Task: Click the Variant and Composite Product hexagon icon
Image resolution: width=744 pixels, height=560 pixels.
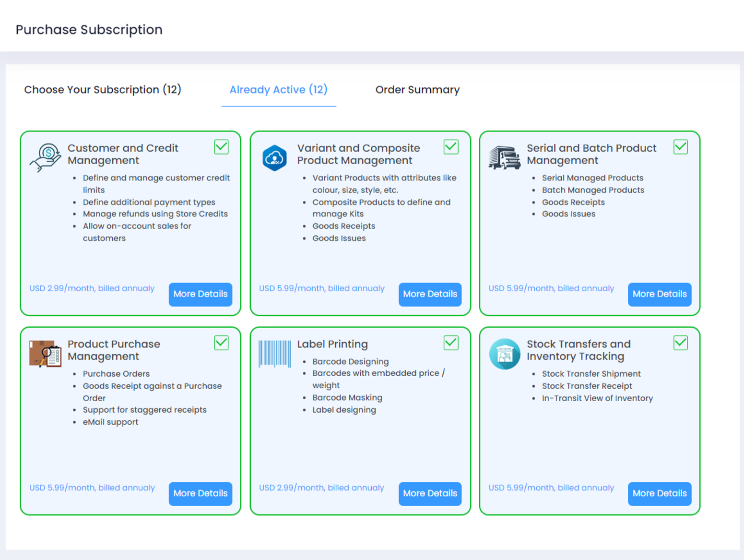Action: [274, 158]
